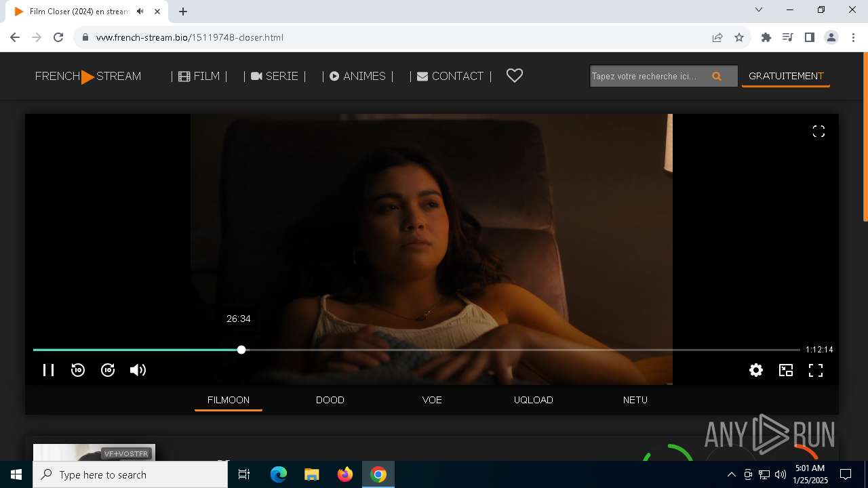This screenshot has width=868, height=488.
Task: Click total duration text 1:12:14
Action: [819, 350]
